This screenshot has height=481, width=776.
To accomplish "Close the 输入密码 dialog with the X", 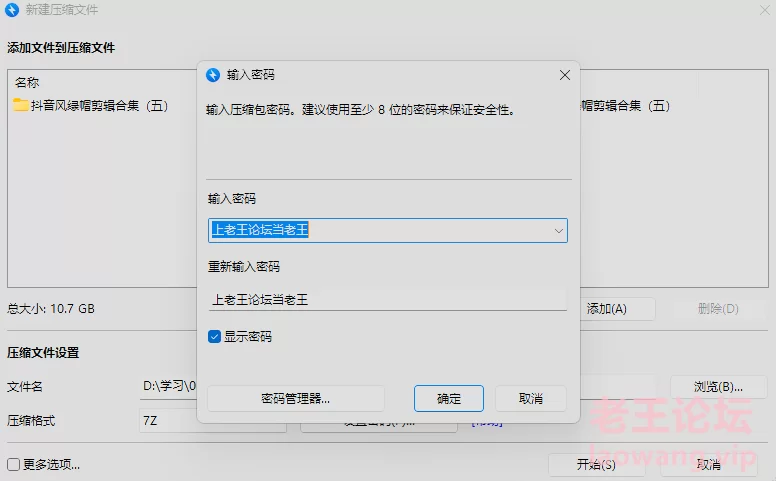I will tap(565, 75).
